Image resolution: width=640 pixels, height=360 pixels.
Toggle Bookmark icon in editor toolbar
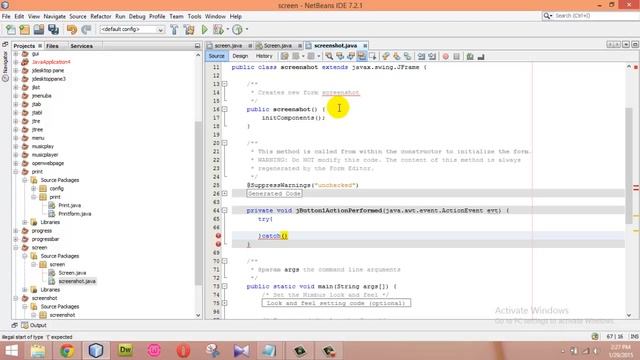pos(407,56)
